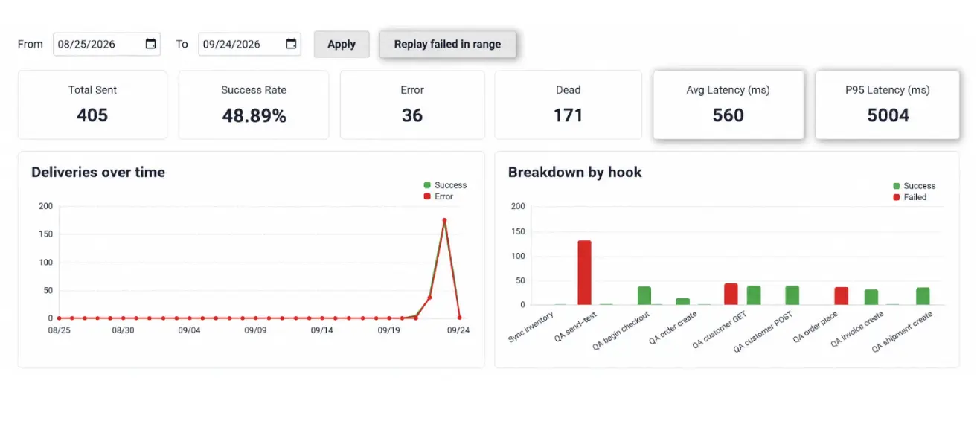Viewport: 980px width, 424px height.
Task: Click the To date field 09/24/2026
Action: click(x=249, y=44)
